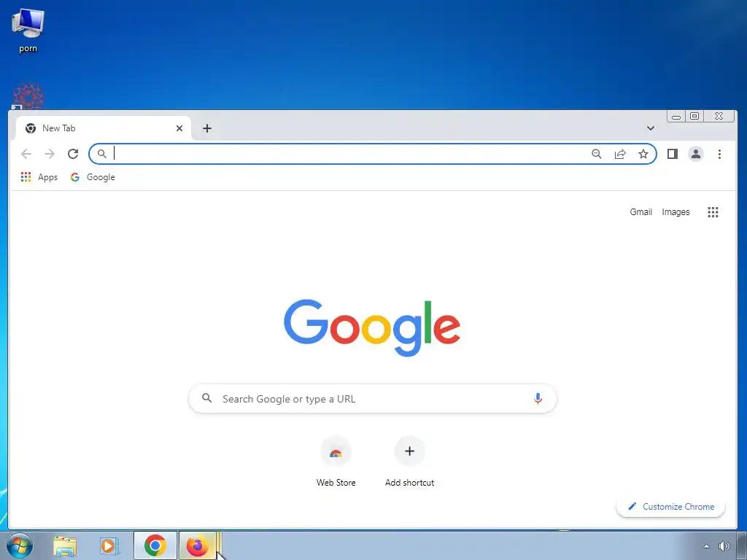This screenshot has height=560, width=747.
Task: Open the Apps bookmark shortcut
Action: [x=39, y=177]
